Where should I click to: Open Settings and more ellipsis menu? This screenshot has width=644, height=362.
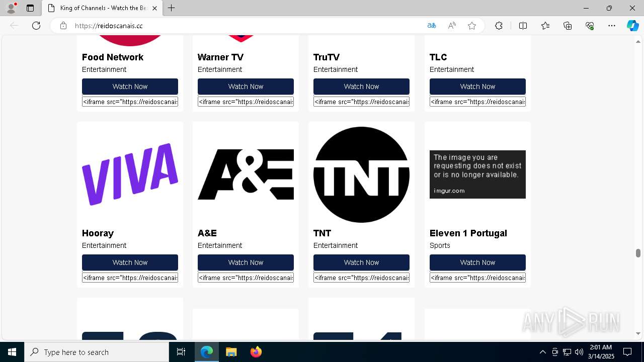(x=612, y=26)
